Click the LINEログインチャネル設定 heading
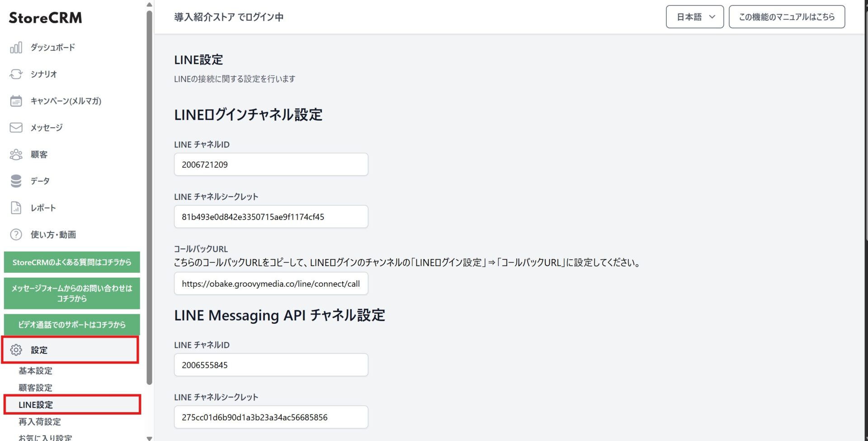This screenshot has height=441, width=868. pyautogui.click(x=248, y=115)
